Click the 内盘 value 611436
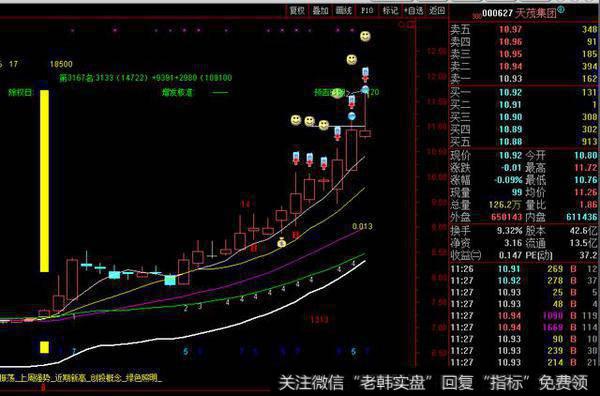The height and width of the screenshot is (396, 600). (x=582, y=217)
